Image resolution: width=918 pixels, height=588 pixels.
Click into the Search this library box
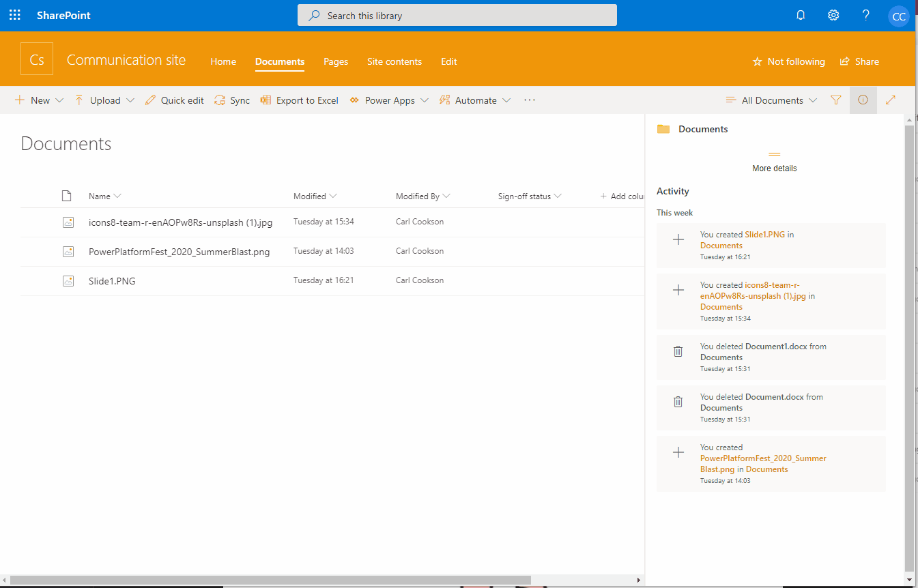click(x=457, y=15)
